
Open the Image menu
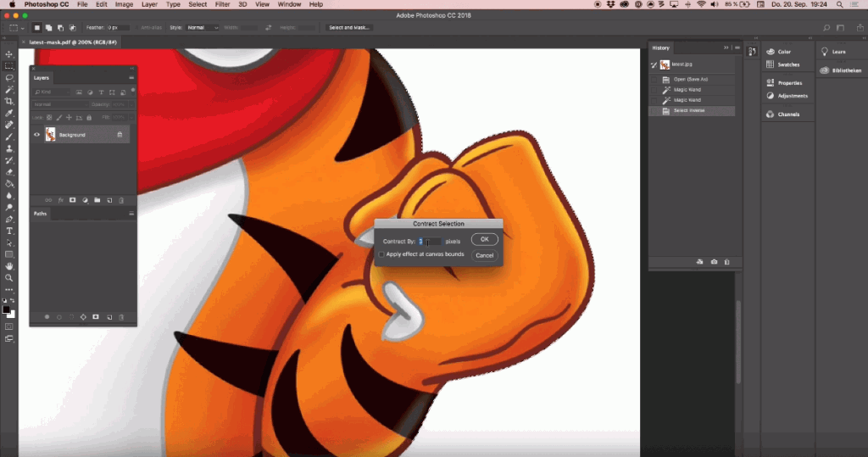point(124,4)
